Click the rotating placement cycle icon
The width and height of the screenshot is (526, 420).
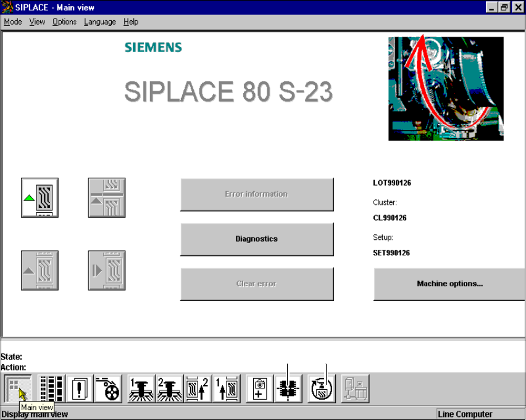(322, 389)
